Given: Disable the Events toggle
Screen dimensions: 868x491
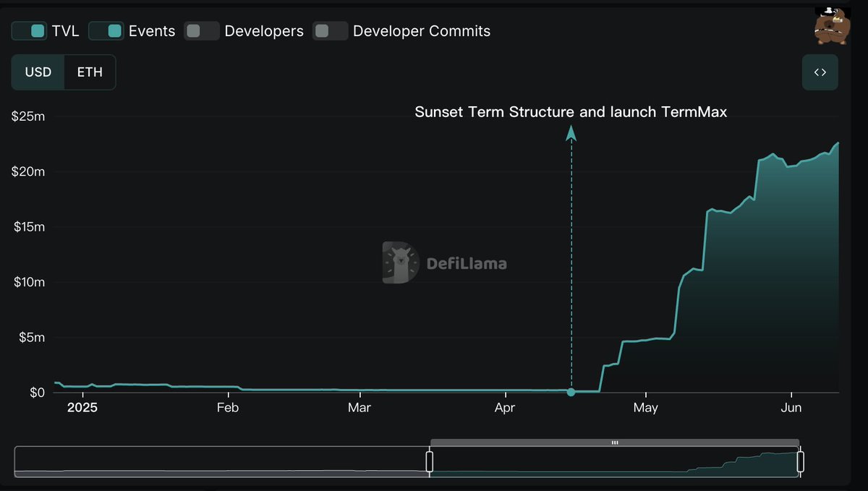Looking at the screenshot, I should pyautogui.click(x=106, y=31).
